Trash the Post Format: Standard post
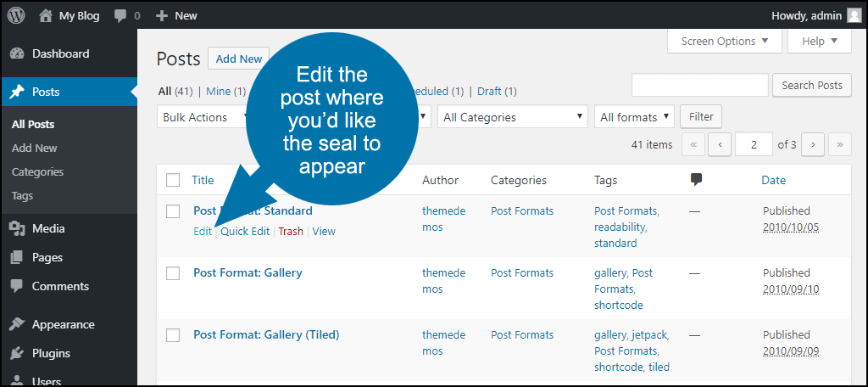Viewport: 868px width, 387px height. tap(291, 232)
